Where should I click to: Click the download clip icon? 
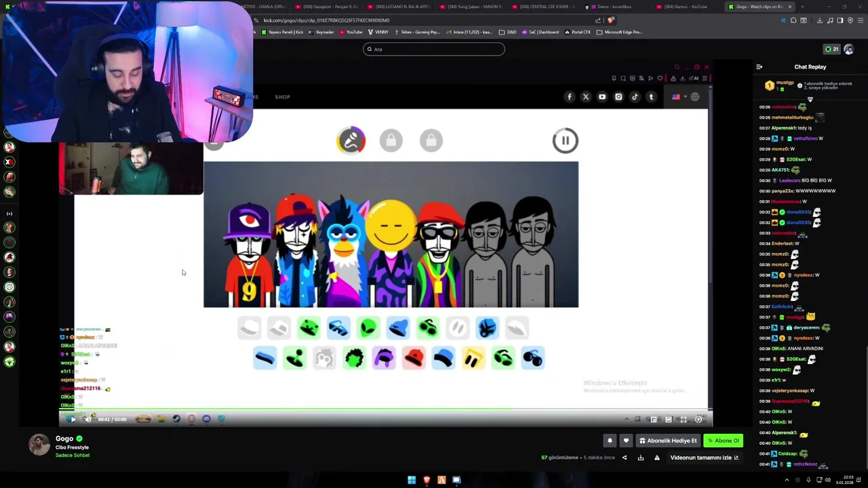pos(641,457)
